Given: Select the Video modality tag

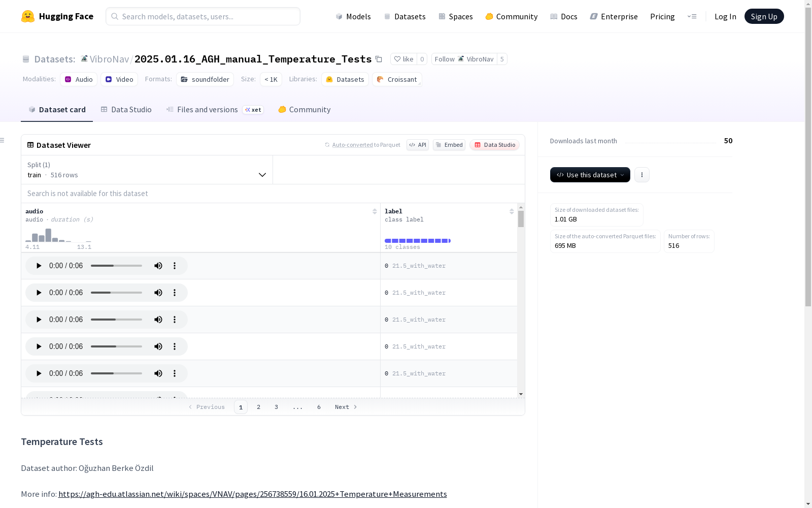Looking at the screenshot, I should click(119, 79).
